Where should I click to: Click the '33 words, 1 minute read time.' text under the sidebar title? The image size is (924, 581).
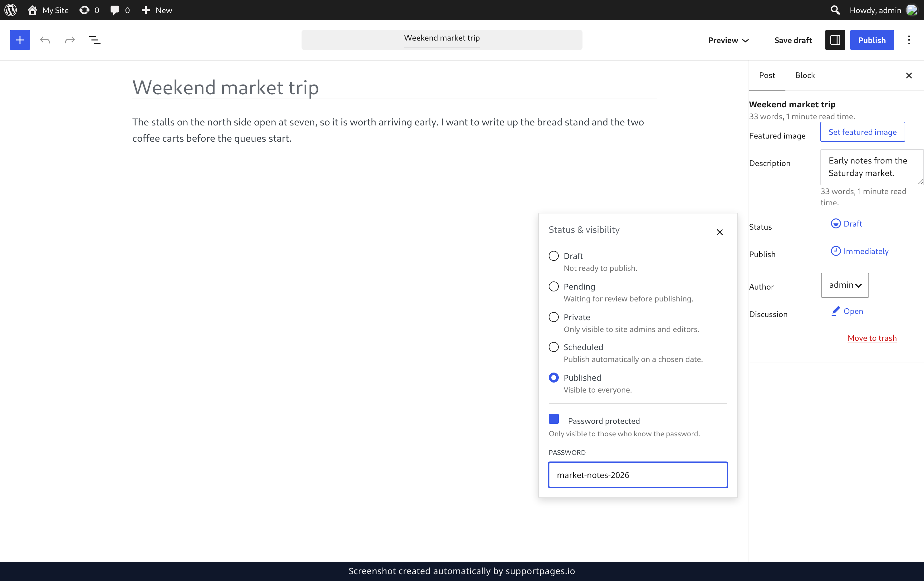click(802, 117)
